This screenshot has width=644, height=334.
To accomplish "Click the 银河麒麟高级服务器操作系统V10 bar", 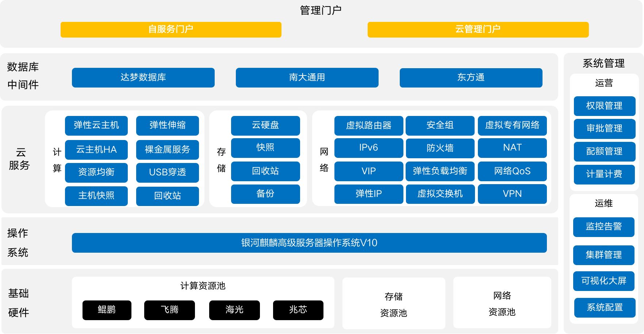I will click(309, 243).
